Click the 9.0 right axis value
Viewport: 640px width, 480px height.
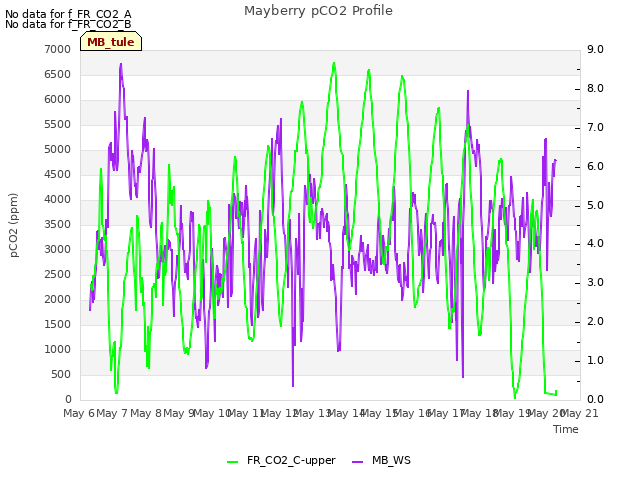coord(595,49)
